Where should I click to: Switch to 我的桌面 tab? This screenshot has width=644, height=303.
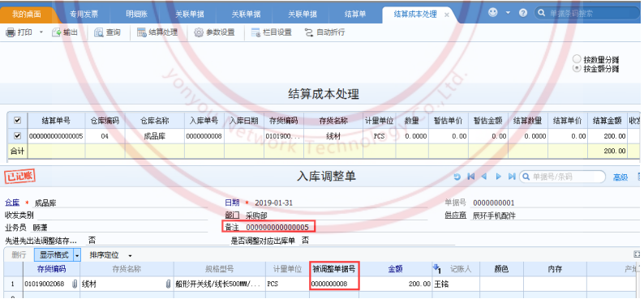point(26,15)
